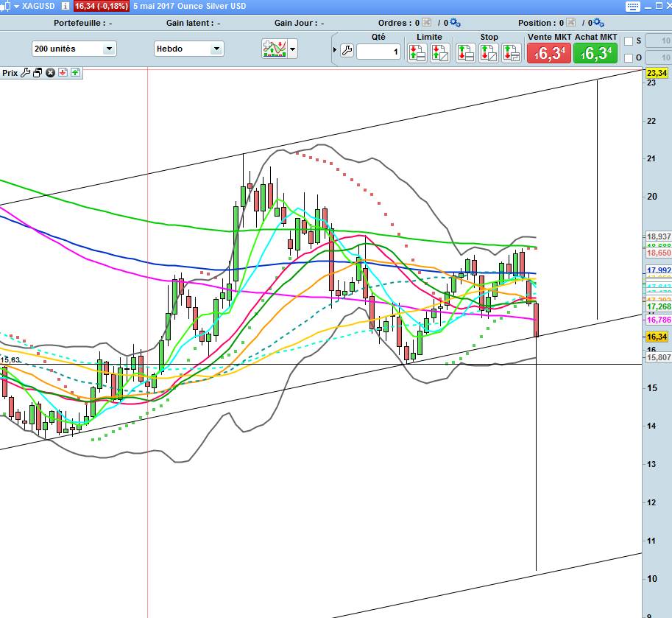Open the keyboard shortcuts icon in title bar
Viewport: 672px width, 618px height.
coord(633,6)
